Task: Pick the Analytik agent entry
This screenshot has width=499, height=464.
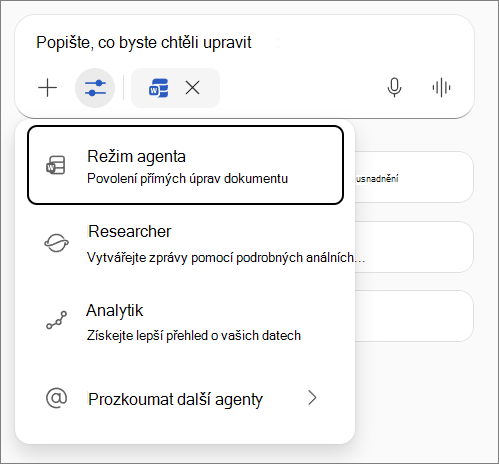Action: (185, 322)
